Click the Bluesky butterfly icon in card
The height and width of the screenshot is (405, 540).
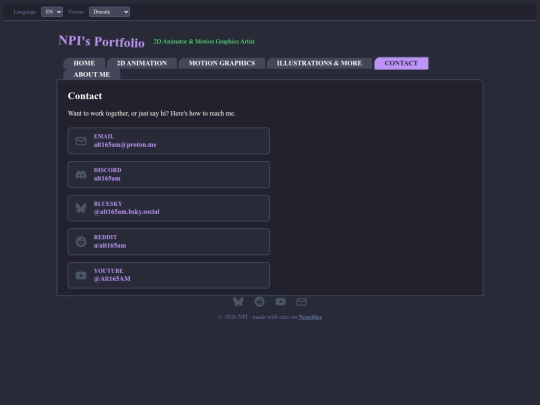click(x=81, y=208)
